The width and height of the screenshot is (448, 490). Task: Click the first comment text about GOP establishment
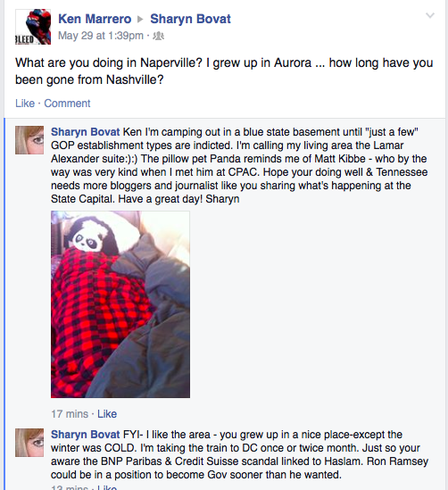(239, 165)
